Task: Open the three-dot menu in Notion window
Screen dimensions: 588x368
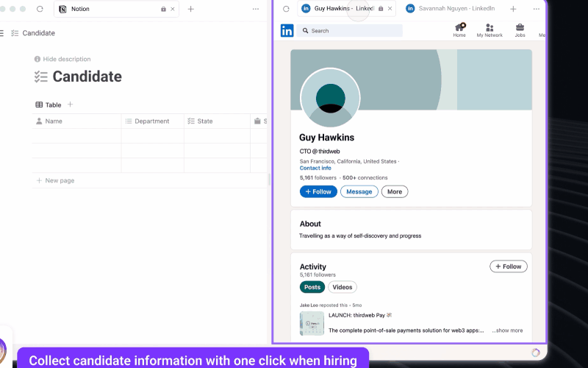Action: pos(256,9)
